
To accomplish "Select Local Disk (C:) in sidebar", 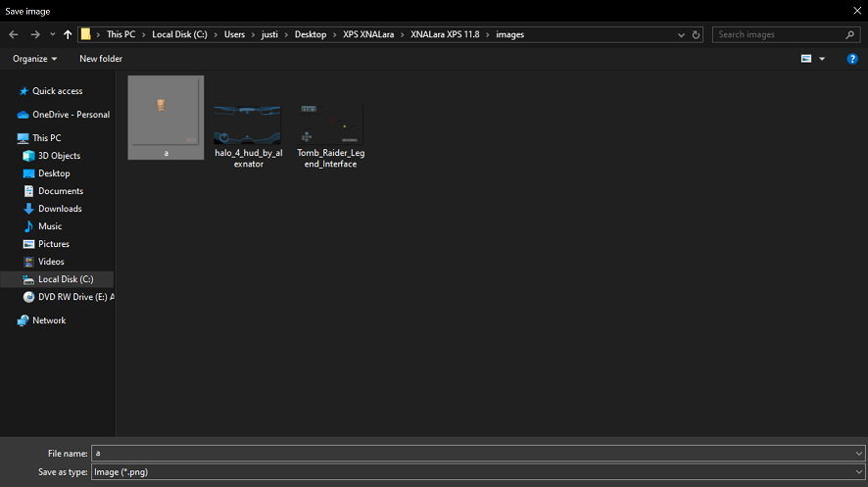I will (x=57, y=279).
